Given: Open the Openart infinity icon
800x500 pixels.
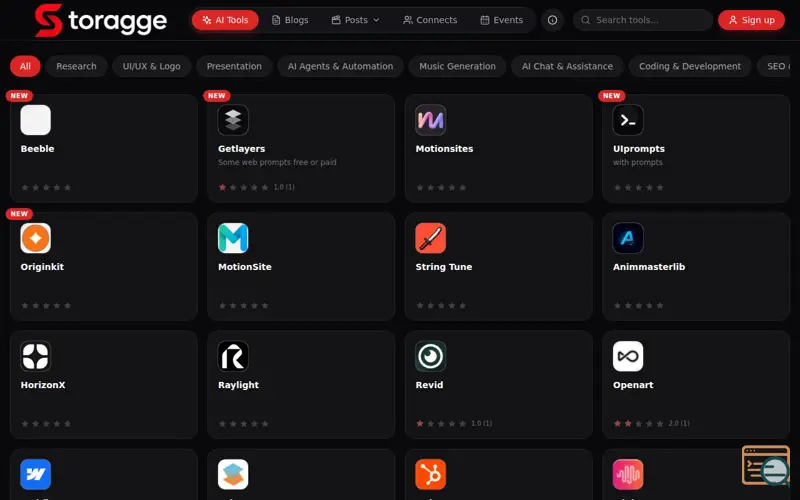Looking at the screenshot, I should (x=628, y=356).
